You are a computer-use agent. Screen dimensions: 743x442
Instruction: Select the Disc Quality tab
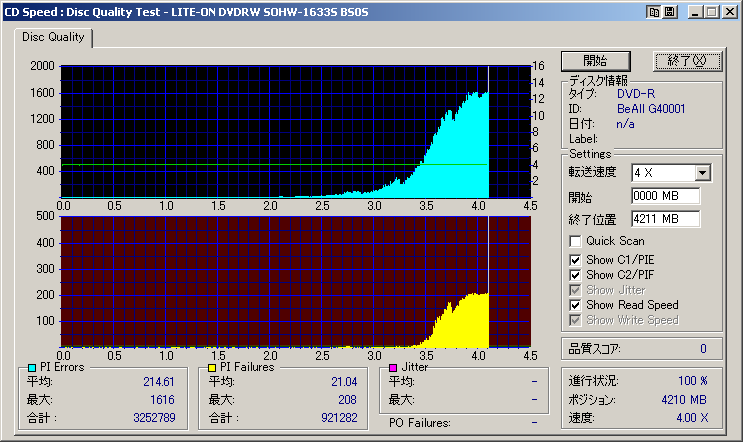pos(53,37)
